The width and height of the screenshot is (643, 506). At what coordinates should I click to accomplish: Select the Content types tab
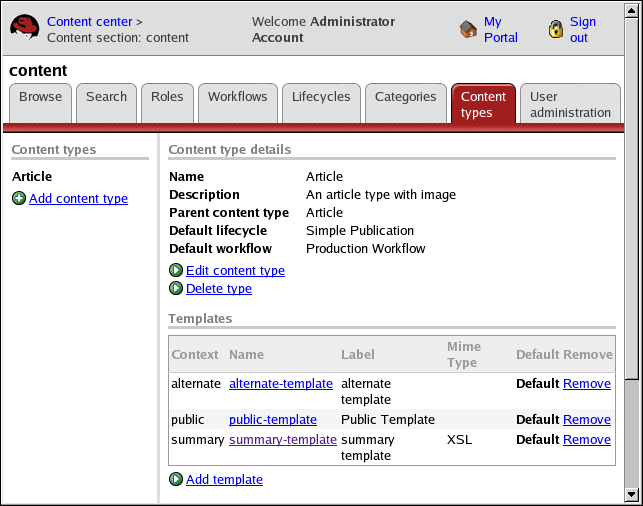click(483, 104)
